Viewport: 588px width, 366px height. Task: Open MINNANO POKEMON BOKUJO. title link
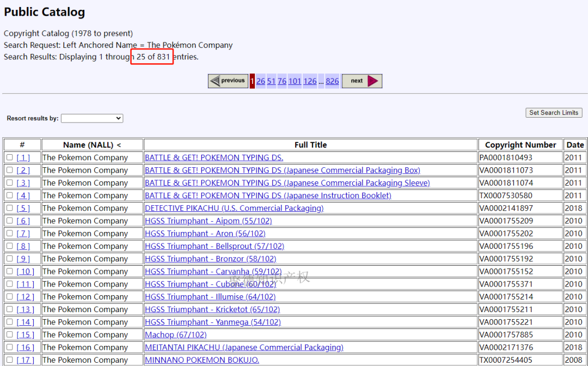pyautogui.click(x=202, y=360)
